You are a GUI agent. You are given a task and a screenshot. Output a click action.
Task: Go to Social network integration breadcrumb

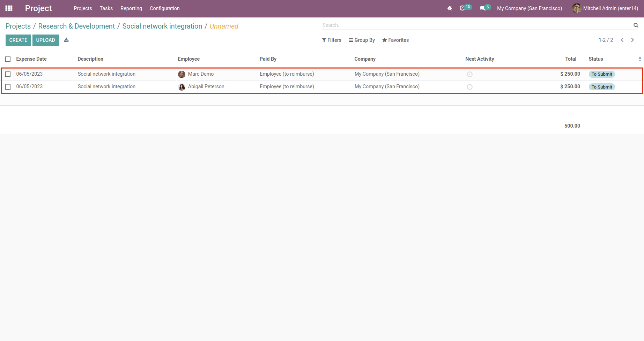pos(162,26)
